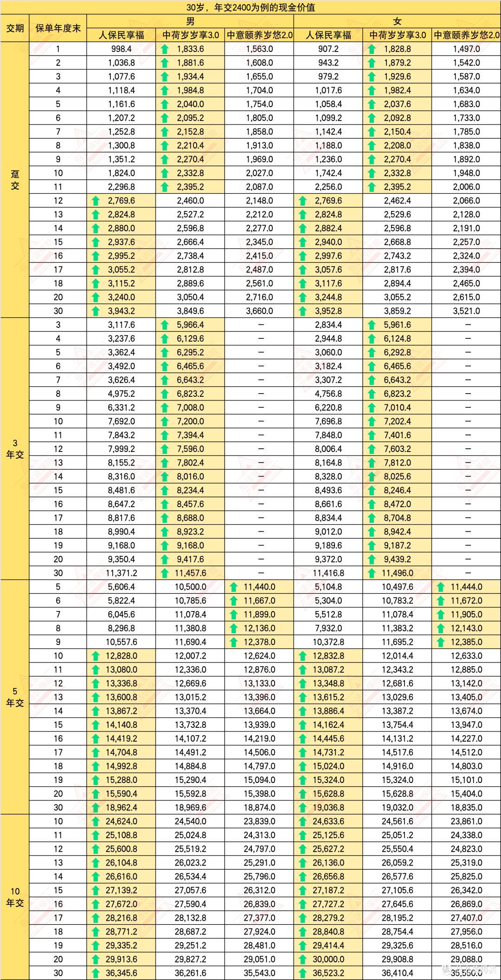Click green up arrow beside 11,496.0
Viewport: 501px width, 980px height.
pyautogui.click(x=372, y=573)
